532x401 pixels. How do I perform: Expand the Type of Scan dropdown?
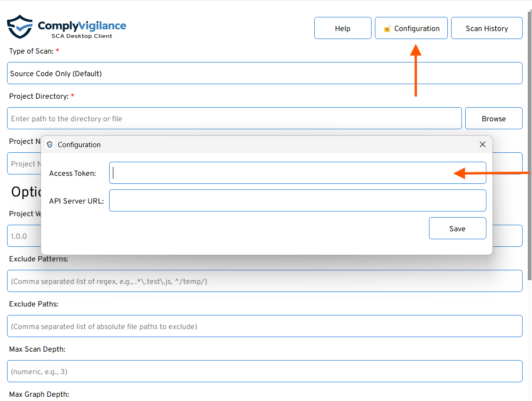[x=264, y=73]
